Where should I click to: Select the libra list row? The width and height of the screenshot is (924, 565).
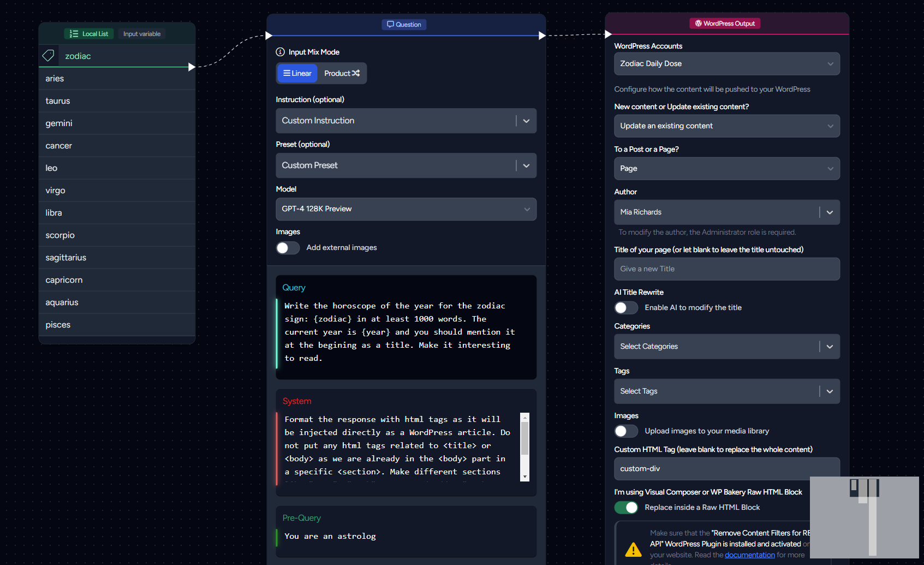coord(117,213)
